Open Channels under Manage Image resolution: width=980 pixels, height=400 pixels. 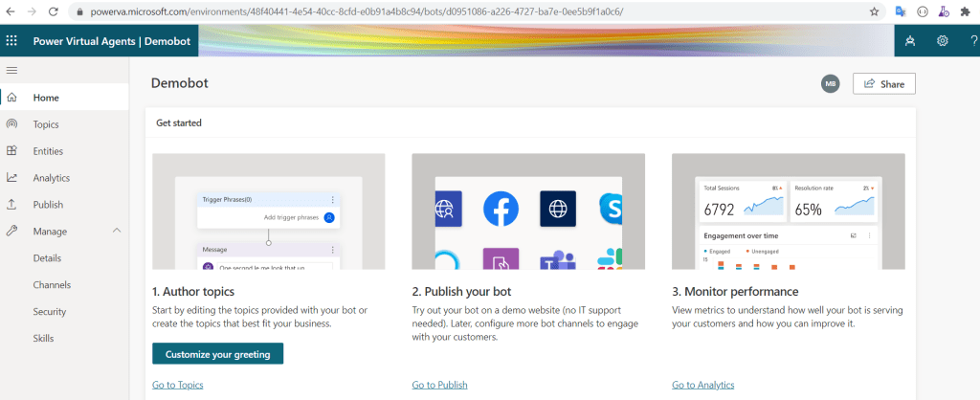pos(52,285)
